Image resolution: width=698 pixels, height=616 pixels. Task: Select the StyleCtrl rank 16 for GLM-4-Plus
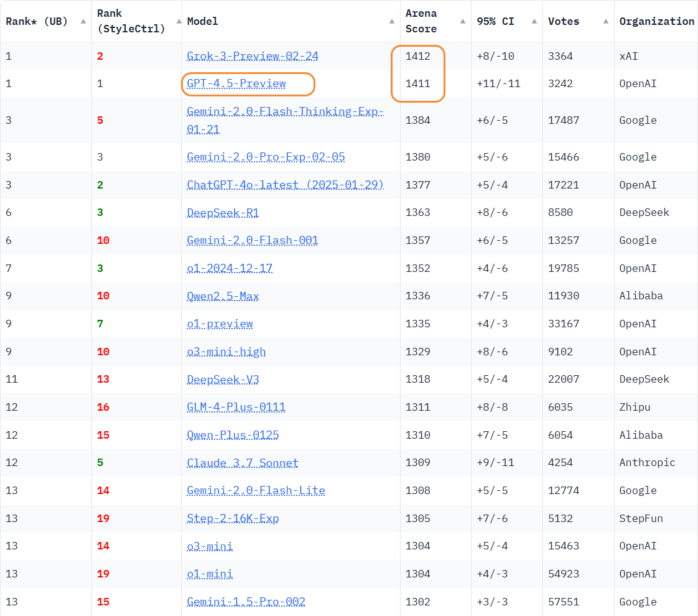click(x=103, y=408)
